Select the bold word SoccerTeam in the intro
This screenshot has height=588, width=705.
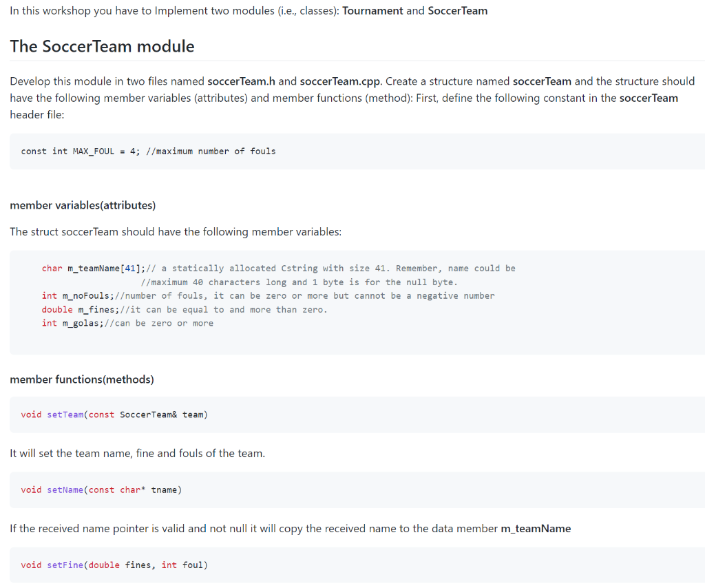(458, 11)
